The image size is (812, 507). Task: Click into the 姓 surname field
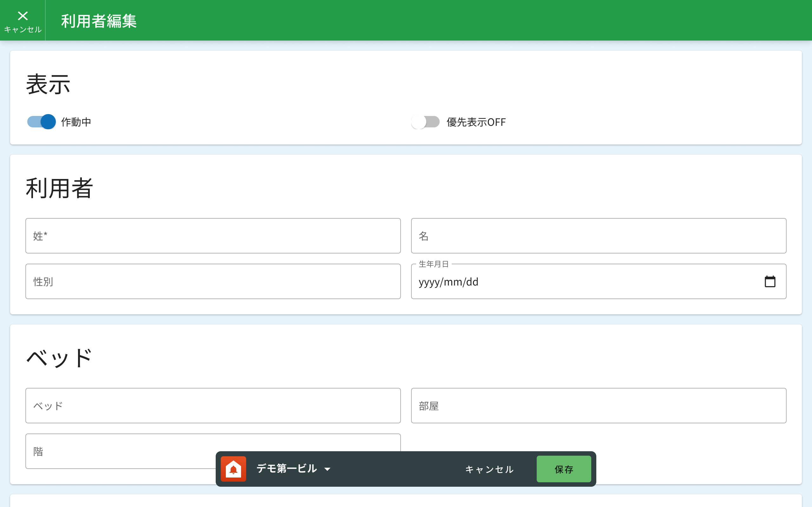pyautogui.click(x=213, y=236)
